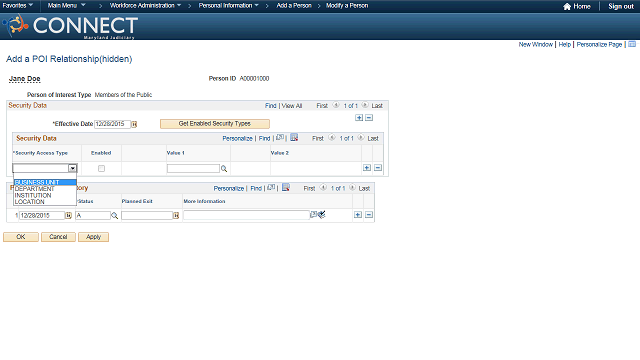The image size is (640, 360).
Task: Open More Information spell check icon
Action: tap(322, 214)
